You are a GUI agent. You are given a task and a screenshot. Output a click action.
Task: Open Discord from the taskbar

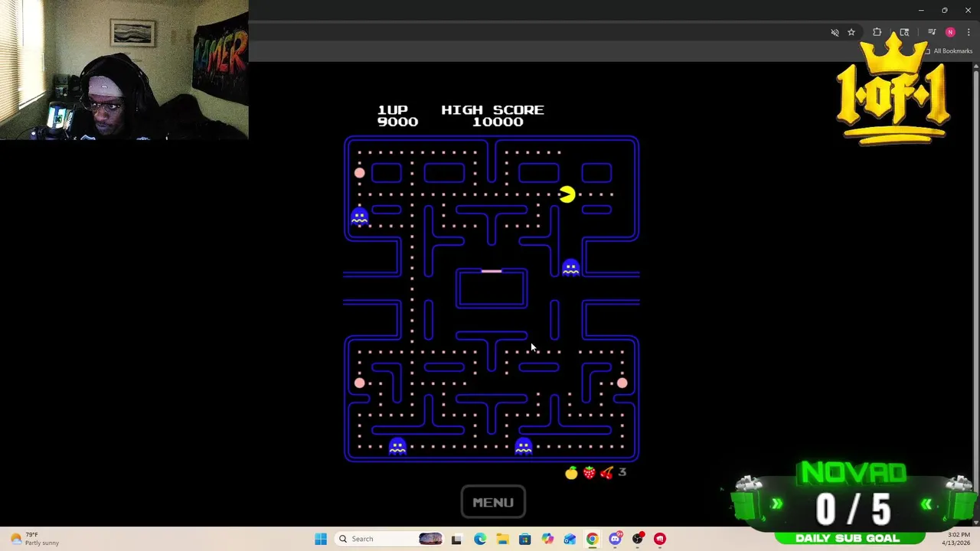click(615, 539)
